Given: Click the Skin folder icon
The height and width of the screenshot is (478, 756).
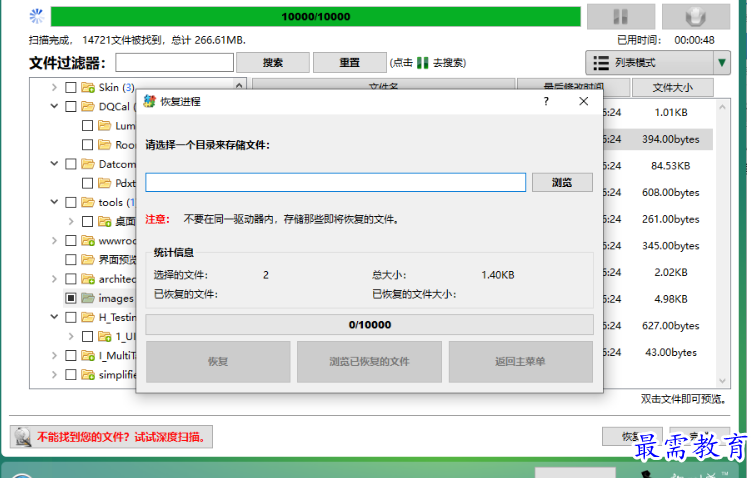Looking at the screenshot, I should coord(88,87).
